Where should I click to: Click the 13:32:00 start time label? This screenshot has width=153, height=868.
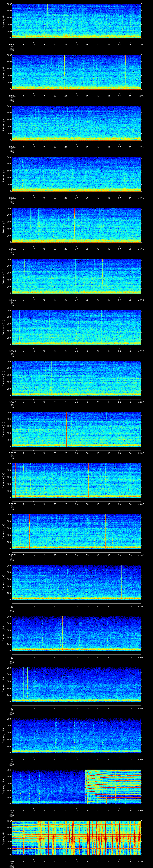click(12, 147)
